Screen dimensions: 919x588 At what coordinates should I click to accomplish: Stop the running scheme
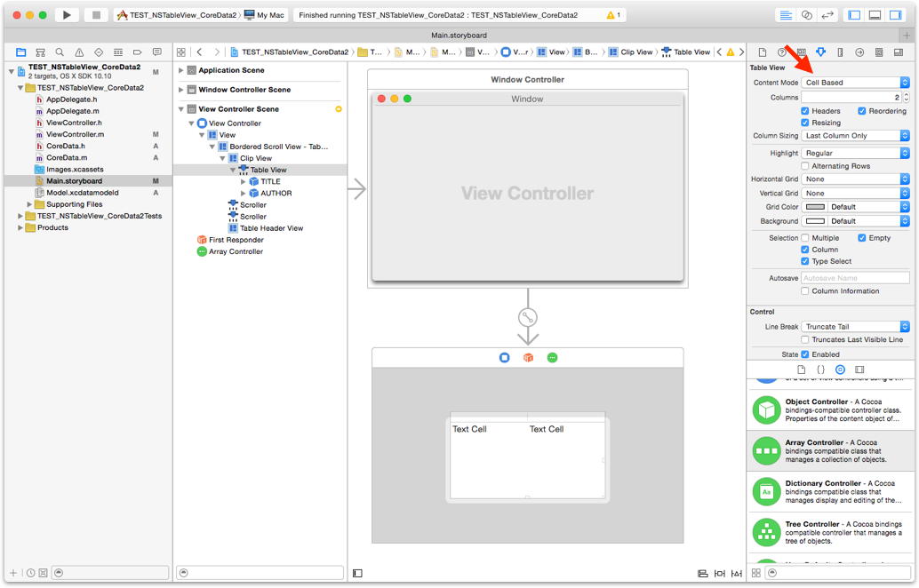coord(96,15)
